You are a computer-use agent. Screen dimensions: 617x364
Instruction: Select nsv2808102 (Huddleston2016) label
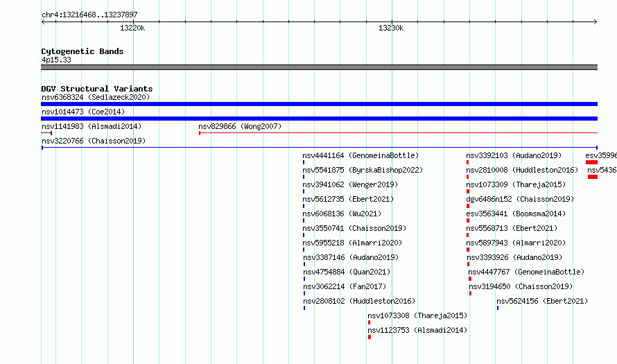[x=359, y=301]
